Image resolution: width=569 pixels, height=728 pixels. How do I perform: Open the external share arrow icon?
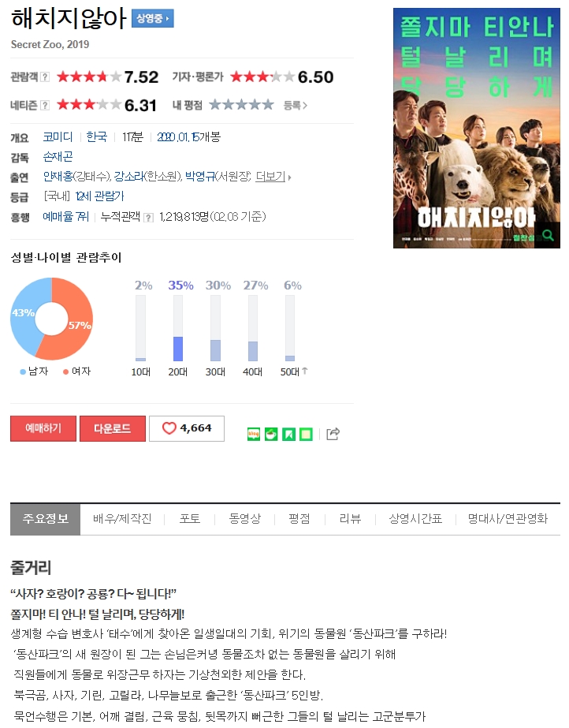click(x=333, y=434)
